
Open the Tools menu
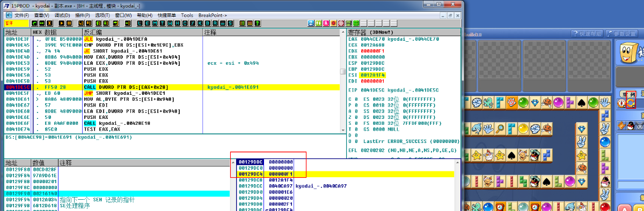[187, 15]
